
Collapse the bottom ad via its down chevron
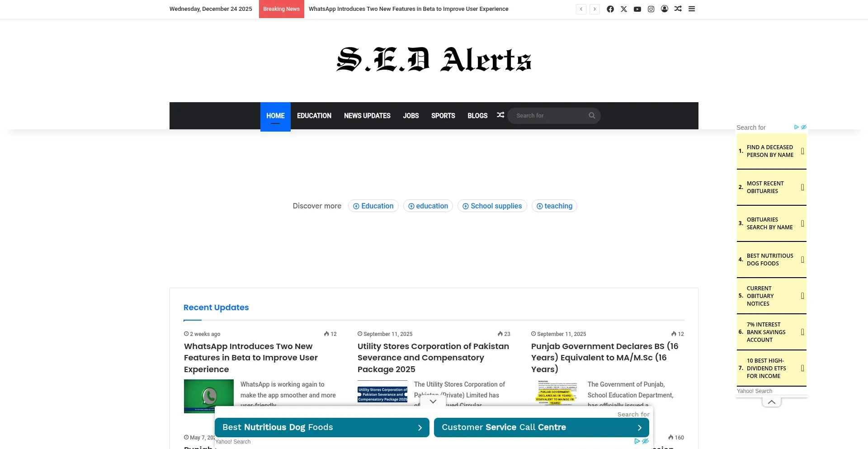pyautogui.click(x=433, y=401)
